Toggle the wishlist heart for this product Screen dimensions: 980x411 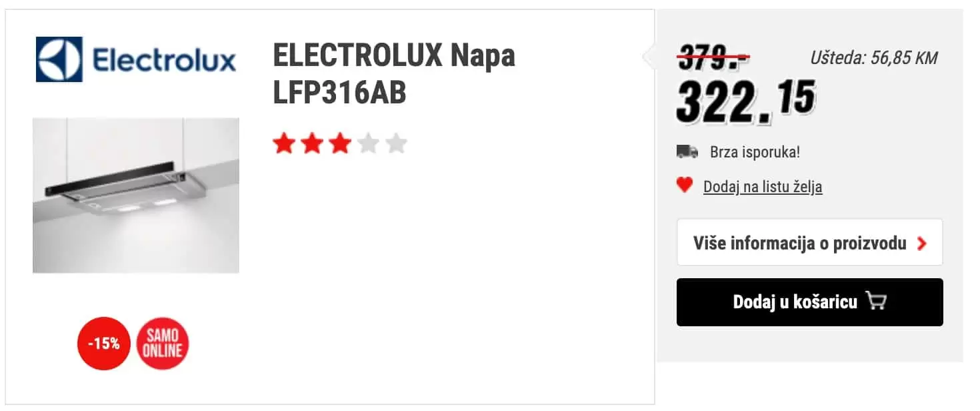[x=685, y=185]
